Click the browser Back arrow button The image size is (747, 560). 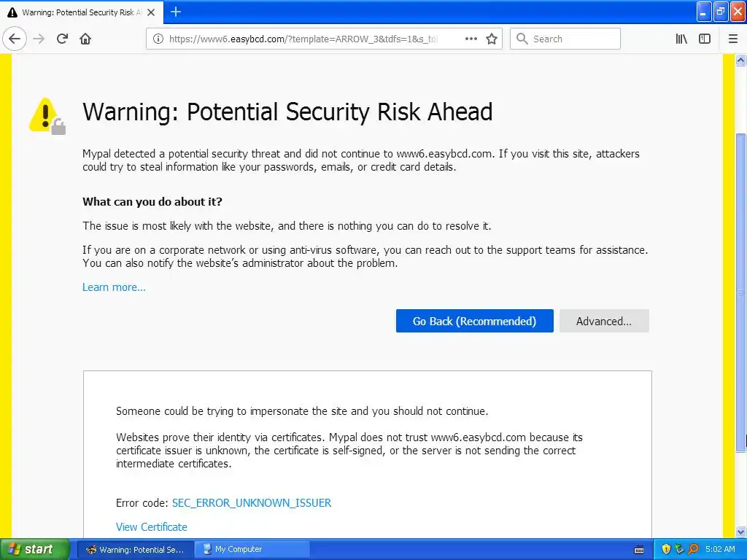[15, 39]
